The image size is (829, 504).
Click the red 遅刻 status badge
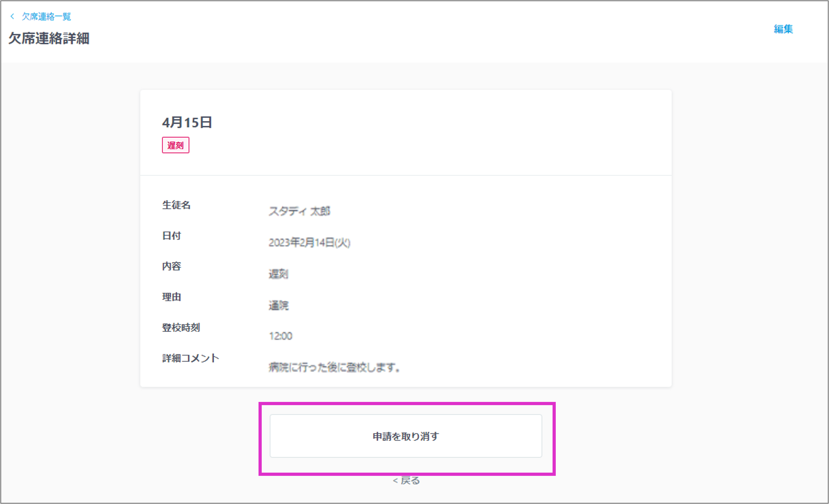(175, 145)
